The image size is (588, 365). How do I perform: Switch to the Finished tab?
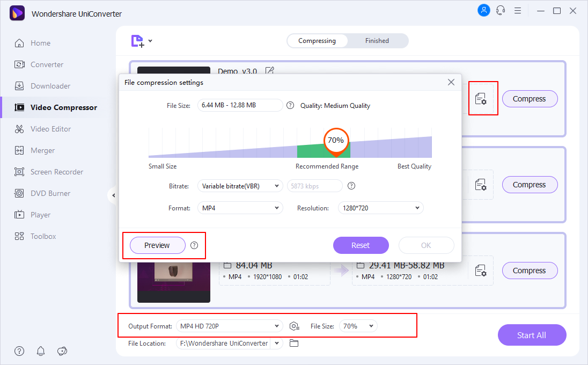377,41
